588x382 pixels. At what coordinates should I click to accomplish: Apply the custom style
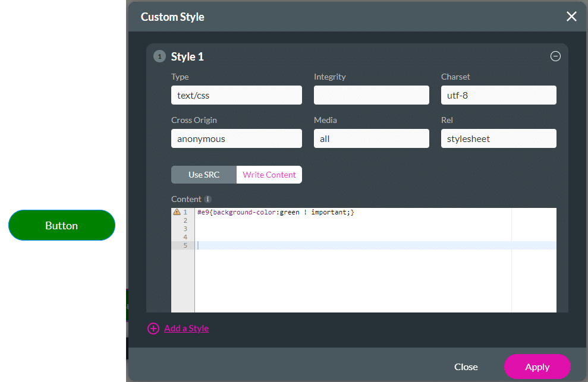pos(537,367)
